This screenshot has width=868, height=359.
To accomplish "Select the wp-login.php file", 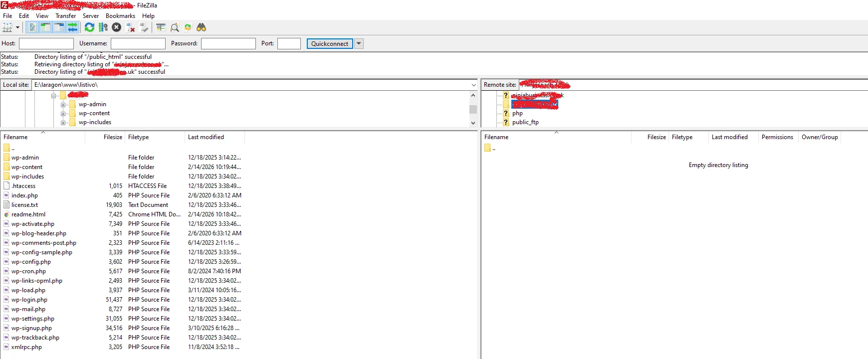I will tap(29, 300).
